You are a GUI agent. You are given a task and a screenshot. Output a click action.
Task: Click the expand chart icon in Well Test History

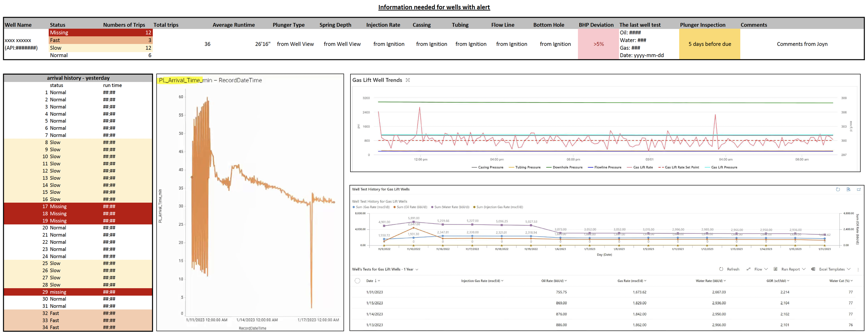pyautogui.click(x=858, y=189)
